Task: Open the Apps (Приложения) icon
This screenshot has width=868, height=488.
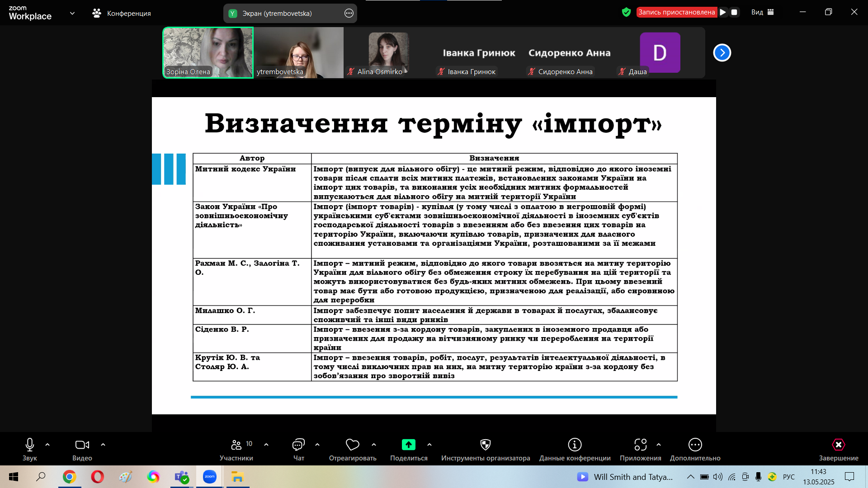Action: click(x=640, y=445)
